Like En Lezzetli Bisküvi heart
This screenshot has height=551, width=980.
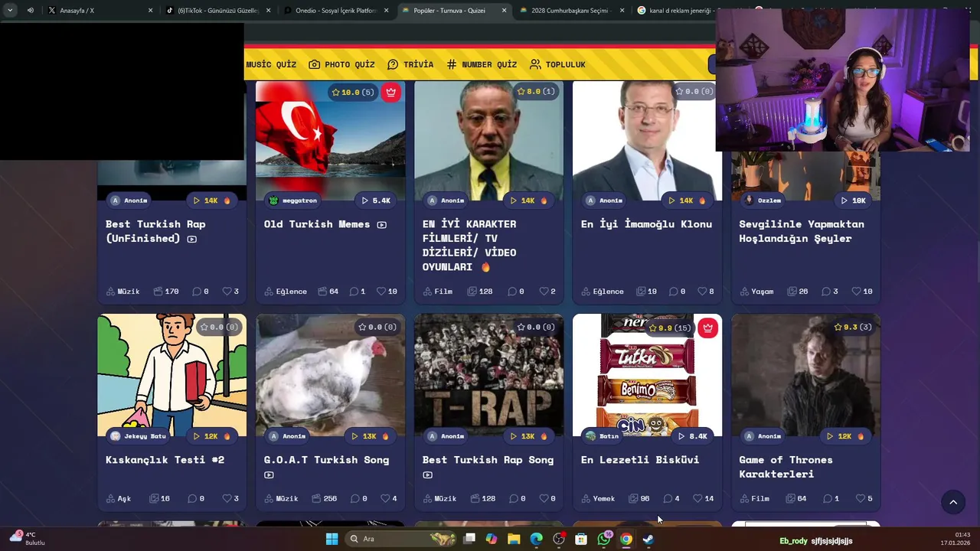tap(697, 499)
